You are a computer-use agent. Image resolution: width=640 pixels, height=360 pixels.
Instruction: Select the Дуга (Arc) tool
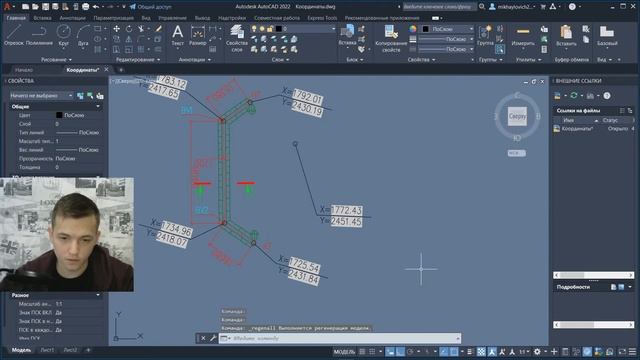click(83, 36)
